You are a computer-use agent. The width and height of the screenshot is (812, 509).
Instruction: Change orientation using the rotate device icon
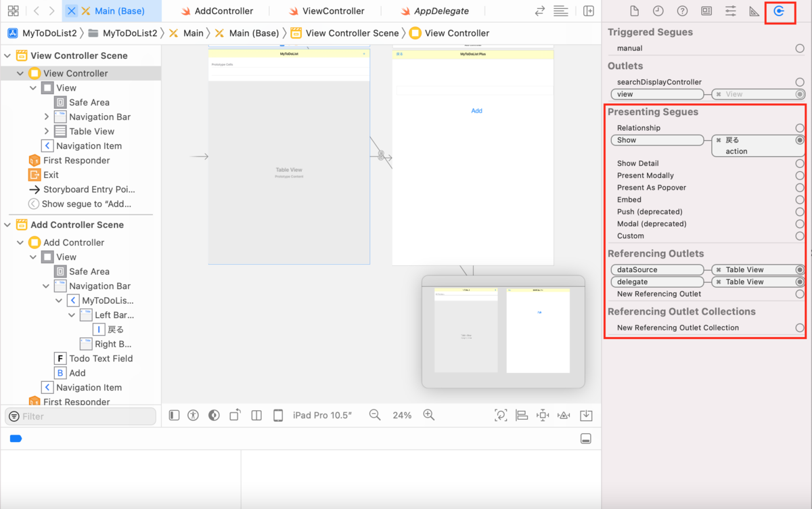235,415
